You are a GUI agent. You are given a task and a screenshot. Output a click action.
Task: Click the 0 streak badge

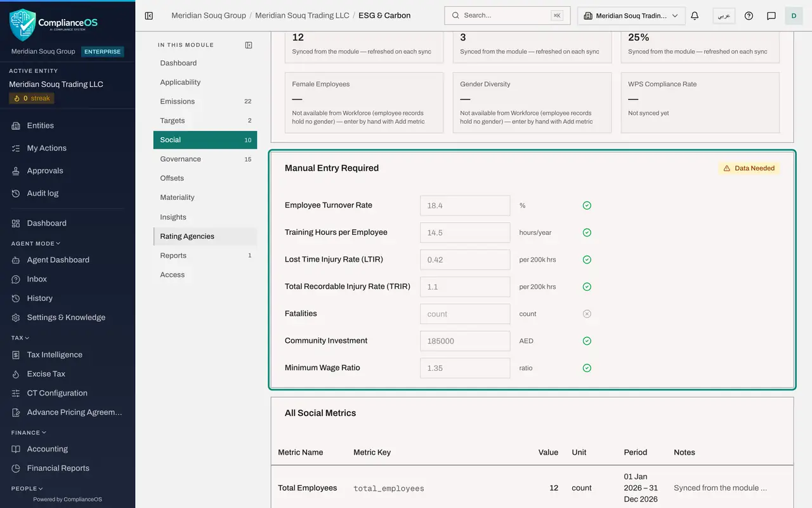pos(32,98)
